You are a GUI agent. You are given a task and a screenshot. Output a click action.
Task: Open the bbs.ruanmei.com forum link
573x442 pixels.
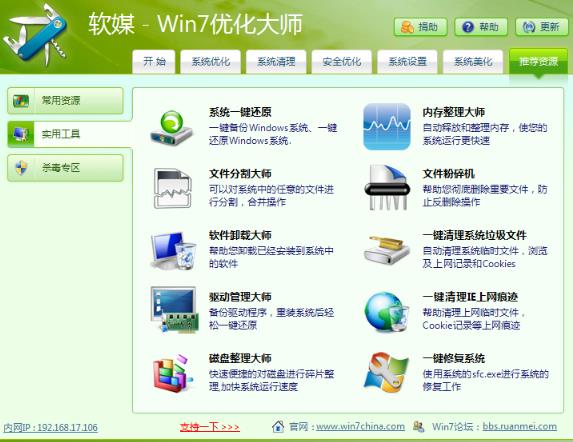tap(519, 426)
